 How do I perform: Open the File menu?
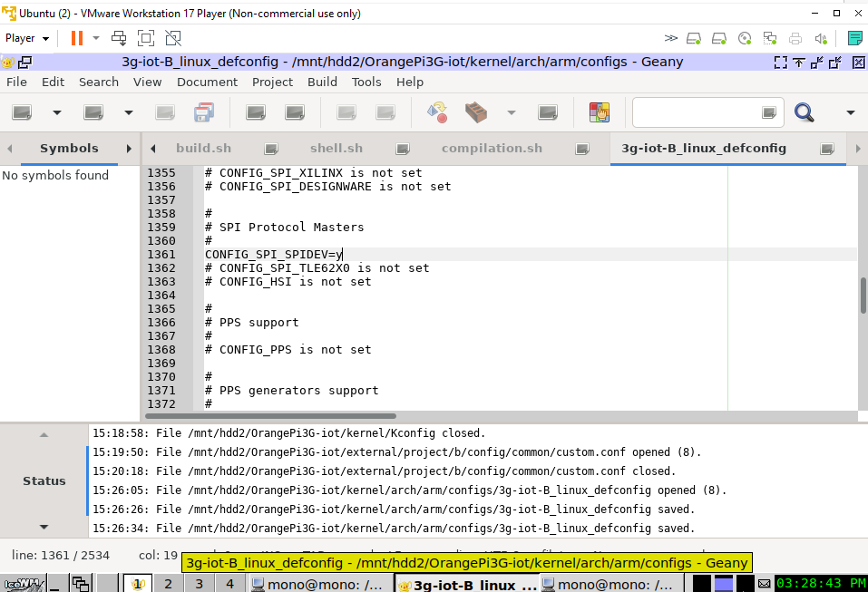16,82
